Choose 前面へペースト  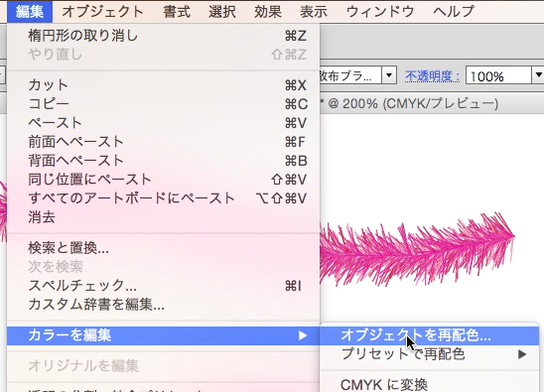click(163, 142)
